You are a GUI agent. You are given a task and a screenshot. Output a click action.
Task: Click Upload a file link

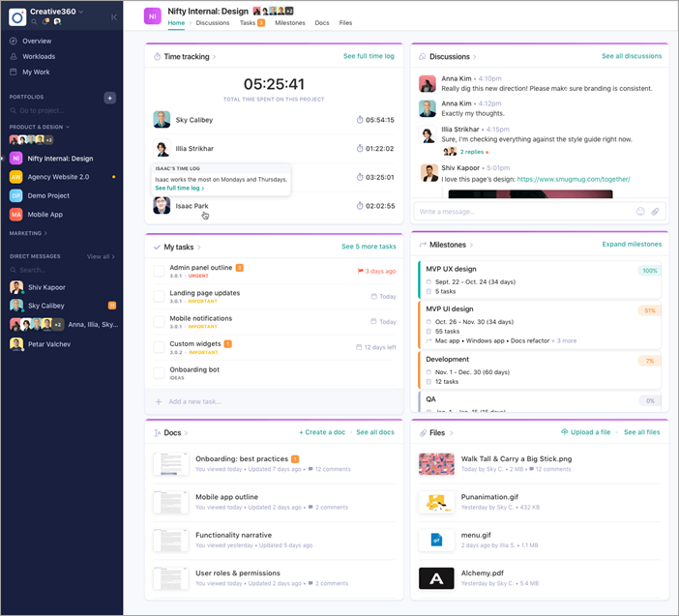pos(587,432)
